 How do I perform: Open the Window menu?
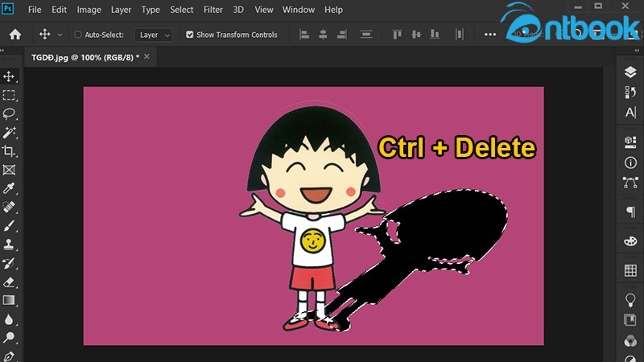pos(298,10)
